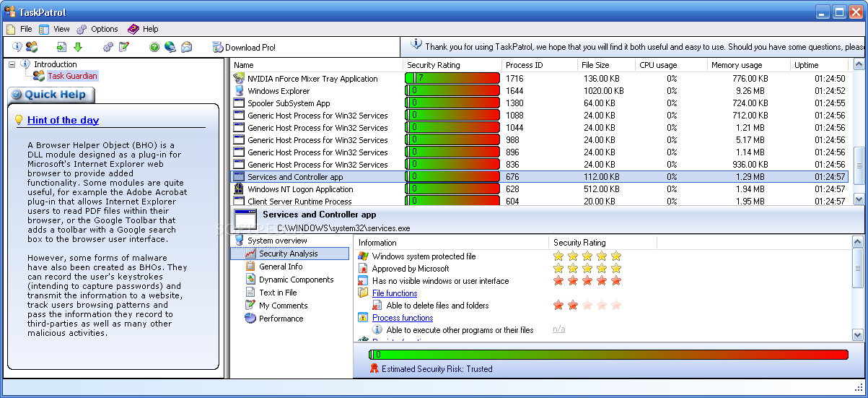Open the View menu
The image size is (868, 398).
pyautogui.click(x=55, y=29)
